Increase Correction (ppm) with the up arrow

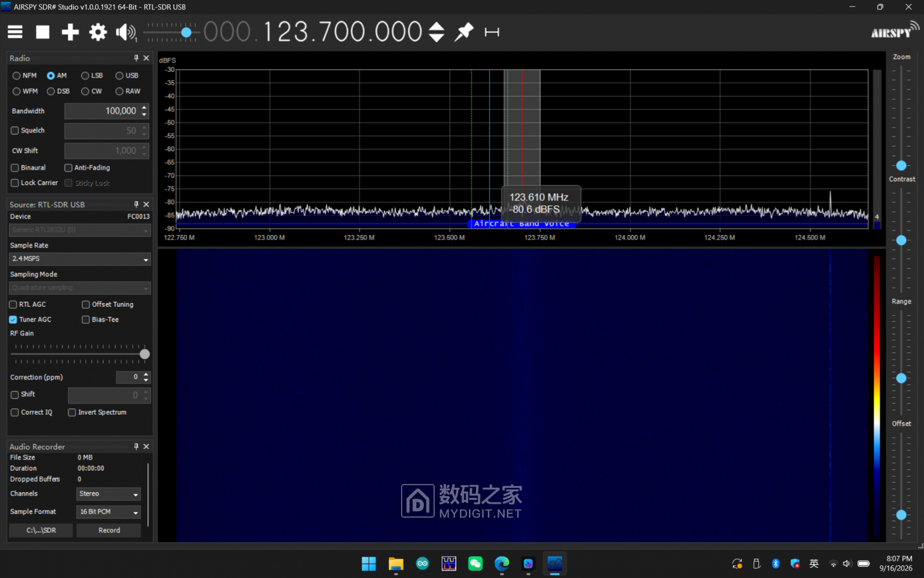click(146, 374)
